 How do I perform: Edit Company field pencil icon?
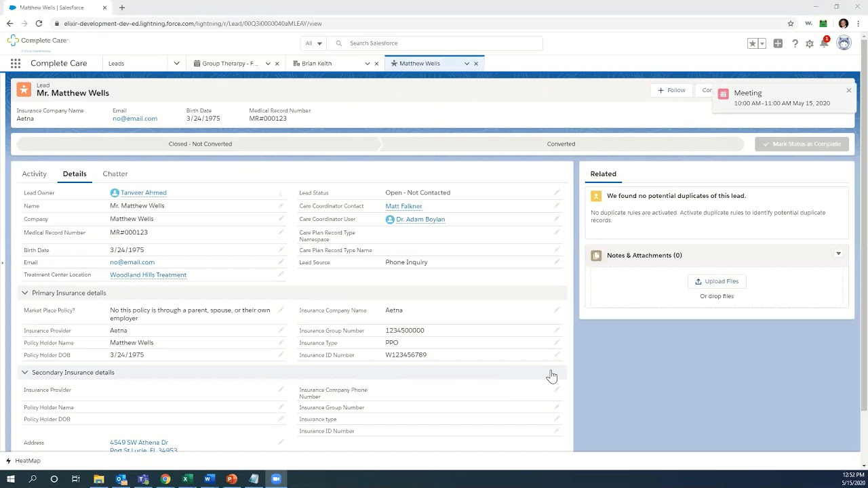point(281,219)
